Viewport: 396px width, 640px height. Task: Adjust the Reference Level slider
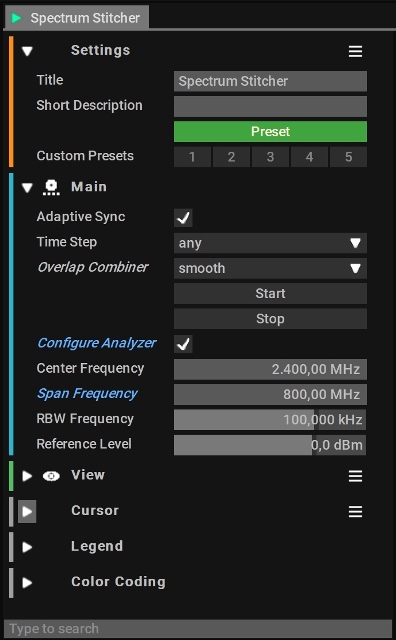(270, 445)
